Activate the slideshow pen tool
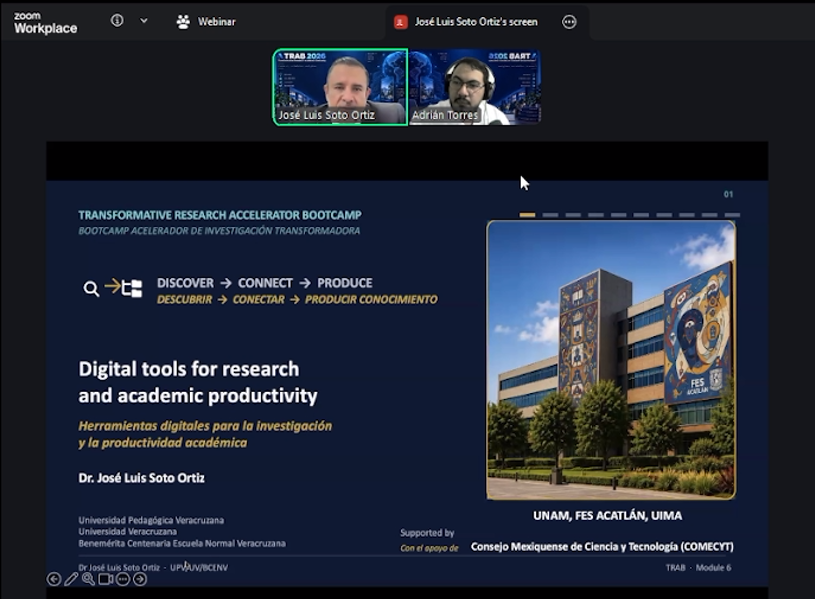Viewport: 819px width, 599px height. coord(71,579)
